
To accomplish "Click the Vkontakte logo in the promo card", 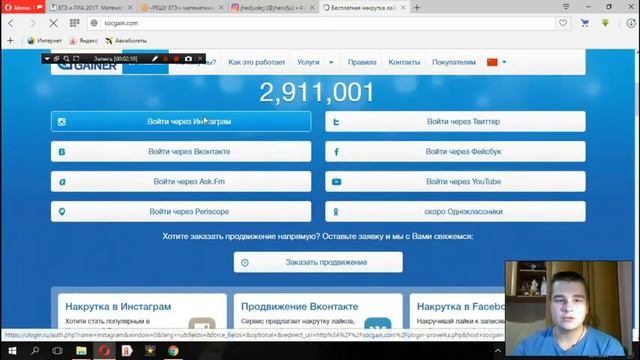I will pos(378,323).
